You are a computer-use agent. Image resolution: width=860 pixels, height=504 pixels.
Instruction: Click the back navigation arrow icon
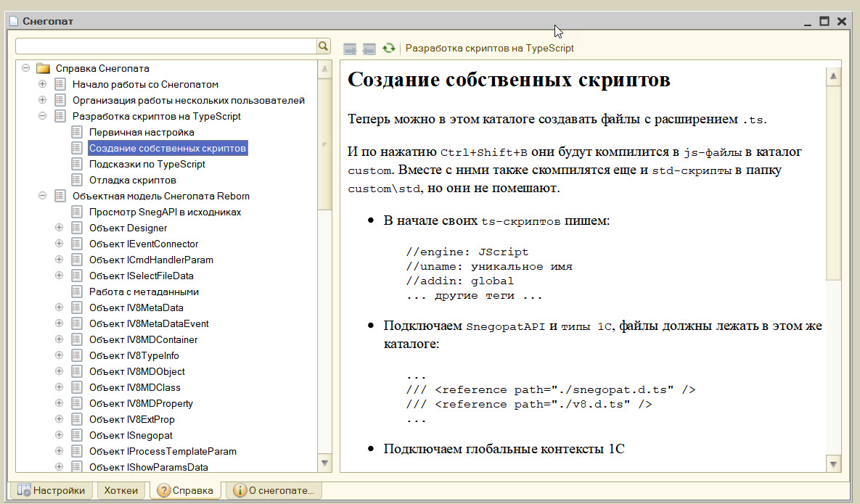(x=369, y=49)
